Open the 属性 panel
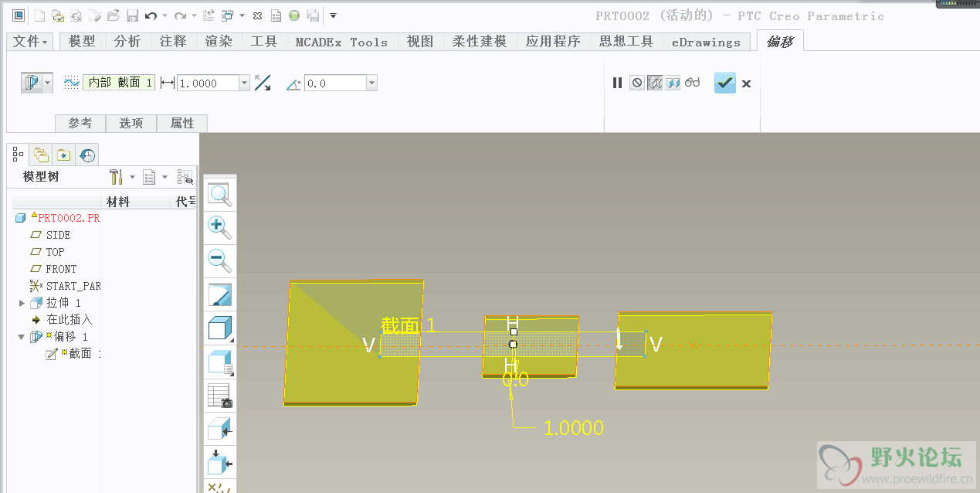The height and width of the screenshot is (493, 980). tap(182, 123)
